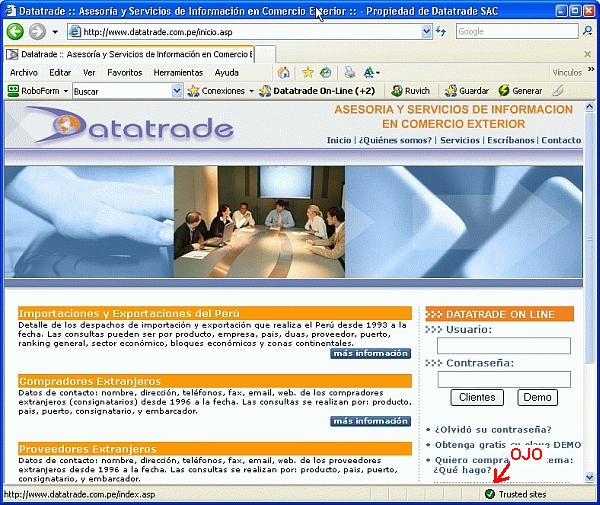This screenshot has width=600, height=505.
Task: Click the address bar URL text
Action: pos(158,32)
